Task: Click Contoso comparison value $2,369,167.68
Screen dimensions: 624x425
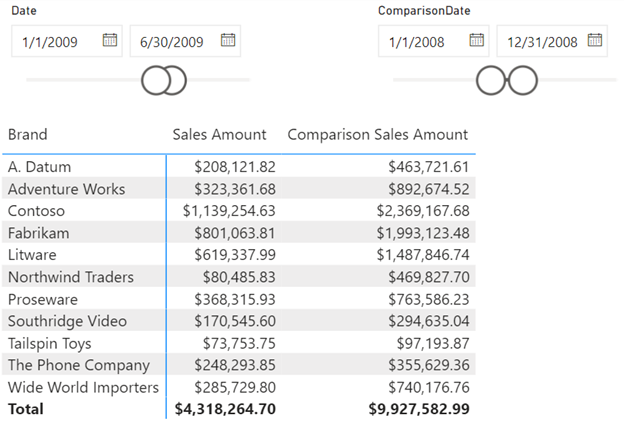Action: pyautogui.click(x=423, y=211)
